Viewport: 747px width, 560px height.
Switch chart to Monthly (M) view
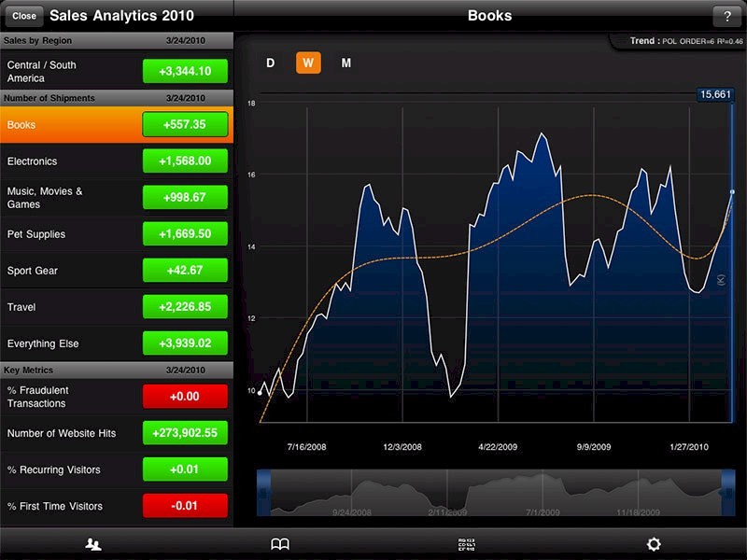(x=346, y=63)
